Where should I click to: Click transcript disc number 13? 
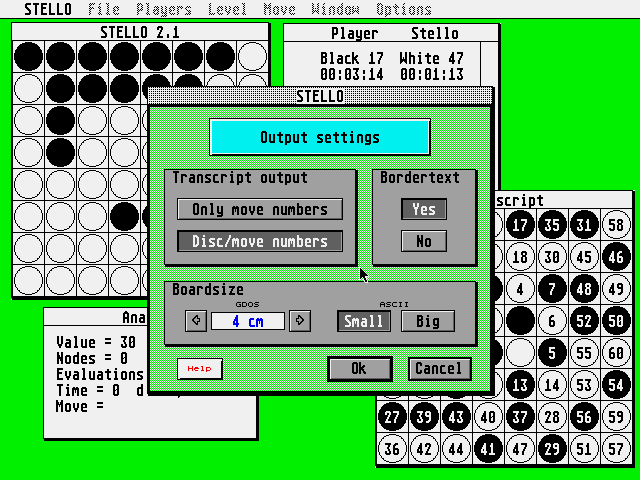pyautogui.click(x=520, y=385)
